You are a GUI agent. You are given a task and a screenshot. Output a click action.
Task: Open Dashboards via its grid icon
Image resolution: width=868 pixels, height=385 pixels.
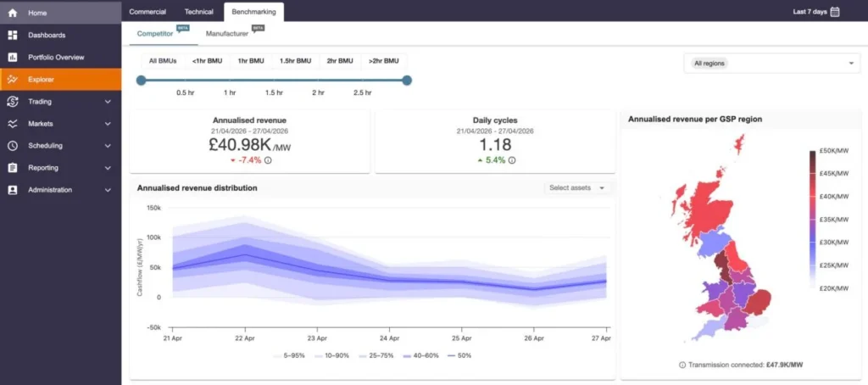pyautogui.click(x=13, y=35)
